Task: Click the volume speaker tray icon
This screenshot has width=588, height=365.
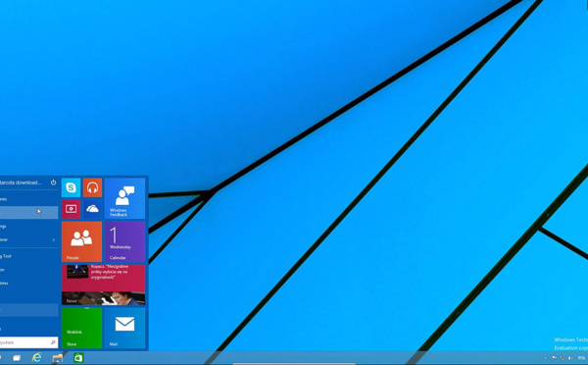Action: click(x=570, y=358)
